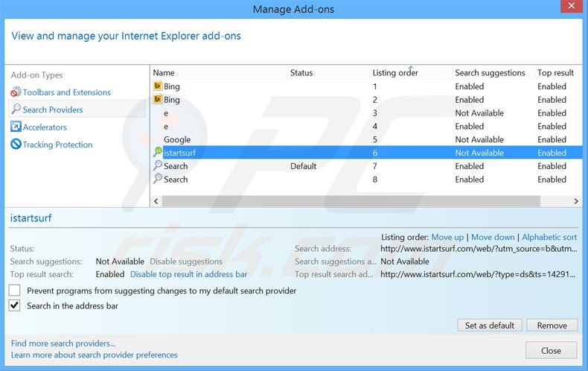Viewport: 588px width, 371px height.
Task: Enable prevent programs from suggesting changes checkbox
Action: [15, 291]
